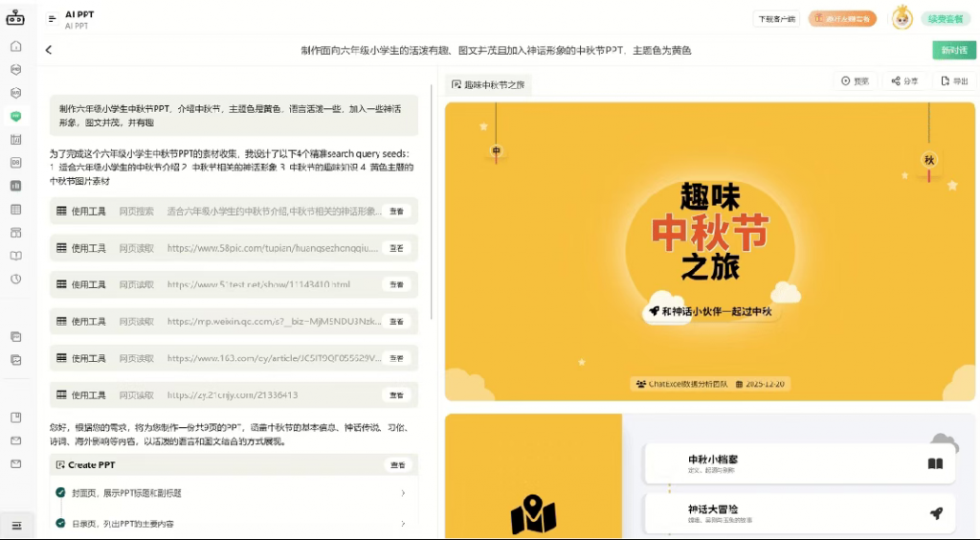Click the 续费套餐 renew button
Viewport: 980px width, 540px height.
[946, 19]
